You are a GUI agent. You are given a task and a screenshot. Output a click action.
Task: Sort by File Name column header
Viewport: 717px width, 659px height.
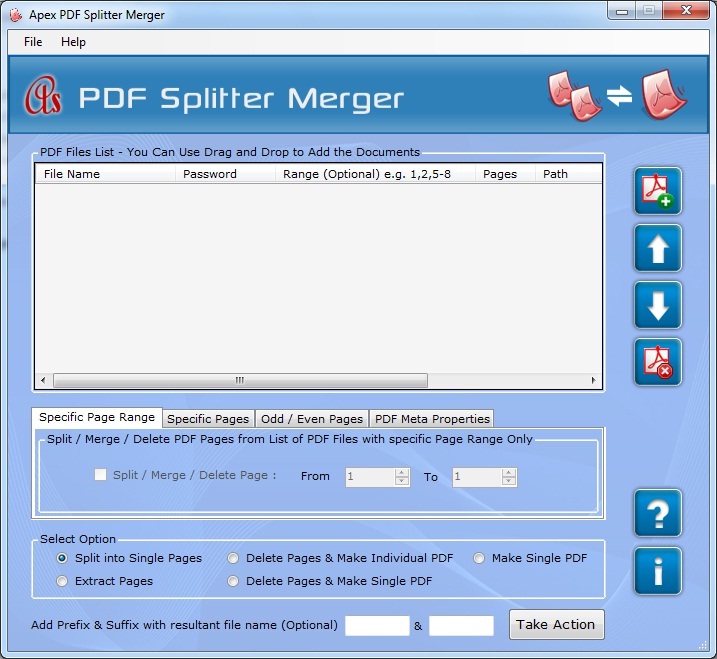[x=105, y=174]
